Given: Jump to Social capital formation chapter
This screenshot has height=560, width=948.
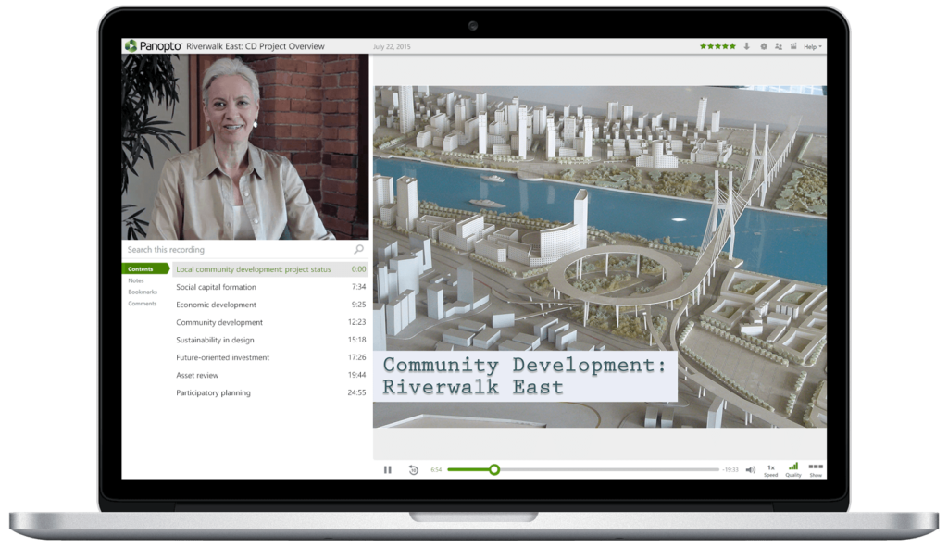Looking at the screenshot, I should pyautogui.click(x=216, y=287).
